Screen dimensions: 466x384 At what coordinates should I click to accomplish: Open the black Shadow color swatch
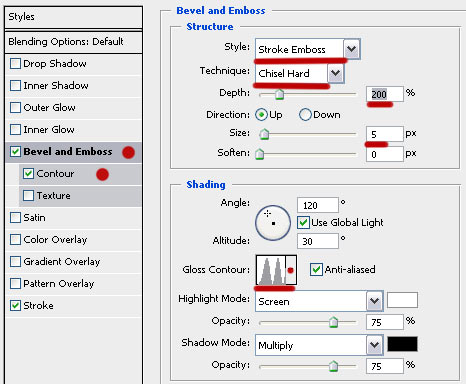(x=402, y=344)
